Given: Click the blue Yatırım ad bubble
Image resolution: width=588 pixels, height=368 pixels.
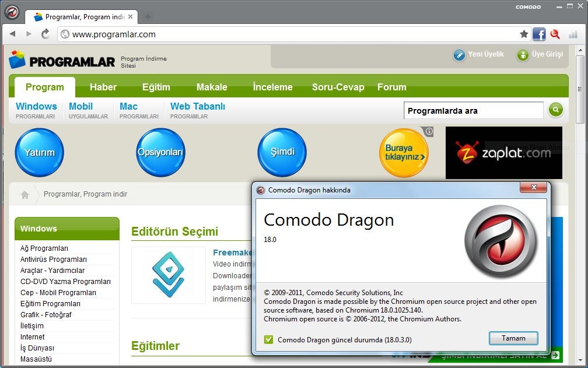Looking at the screenshot, I should (40, 153).
